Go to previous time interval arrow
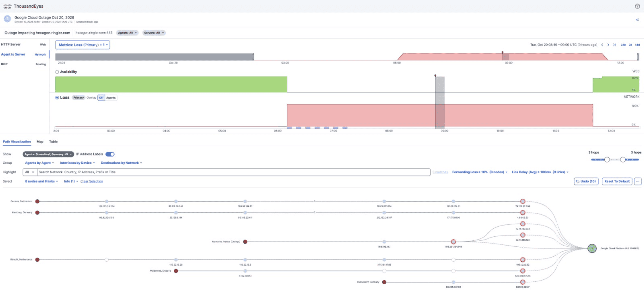 click(602, 45)
